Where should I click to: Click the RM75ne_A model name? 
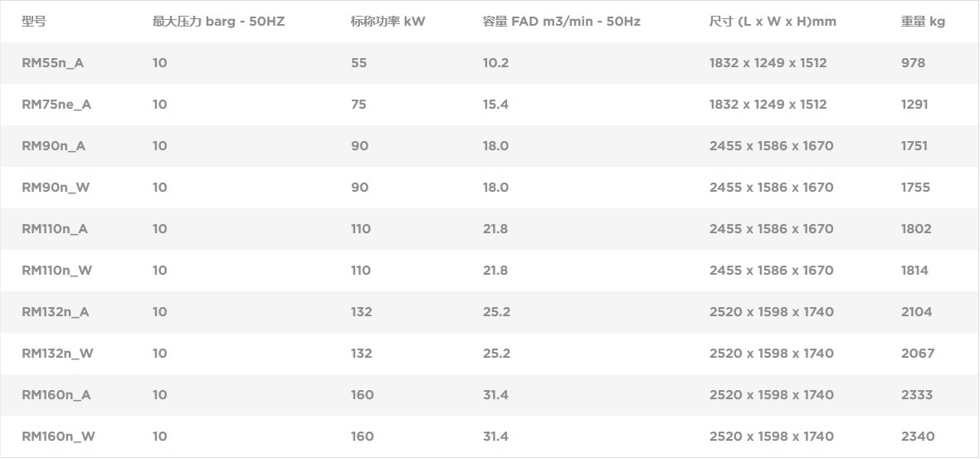pyautogui.click(x=56, y=105)
